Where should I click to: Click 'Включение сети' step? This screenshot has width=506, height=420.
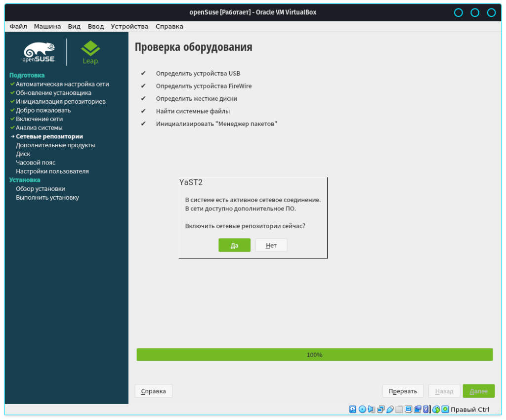point(40,119)
